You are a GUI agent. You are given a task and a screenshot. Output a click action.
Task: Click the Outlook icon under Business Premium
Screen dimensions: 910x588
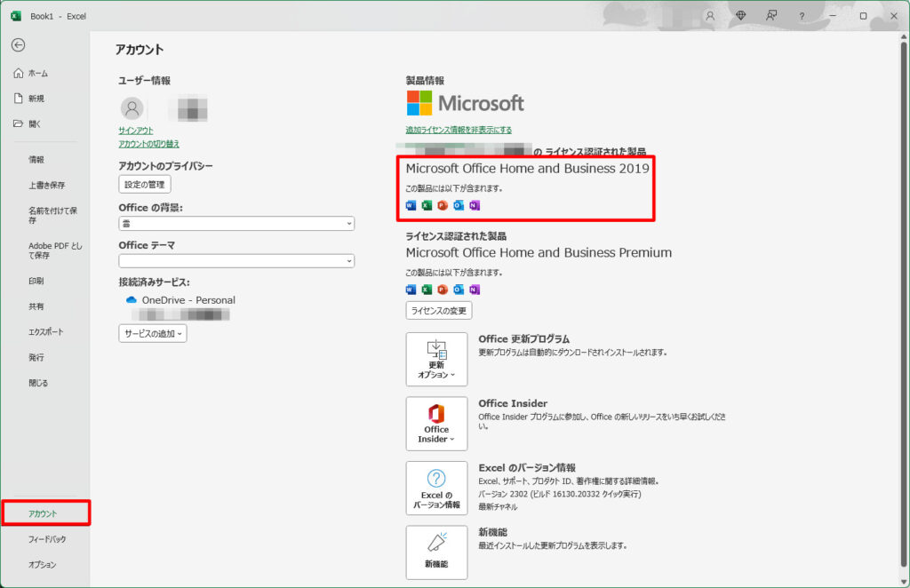(459, 290)
